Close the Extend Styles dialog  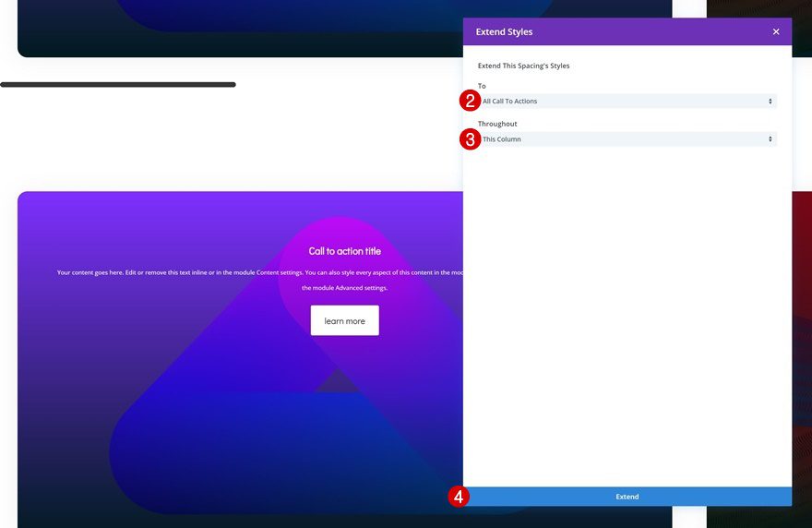pyautogui.click(x=776, y=31)
